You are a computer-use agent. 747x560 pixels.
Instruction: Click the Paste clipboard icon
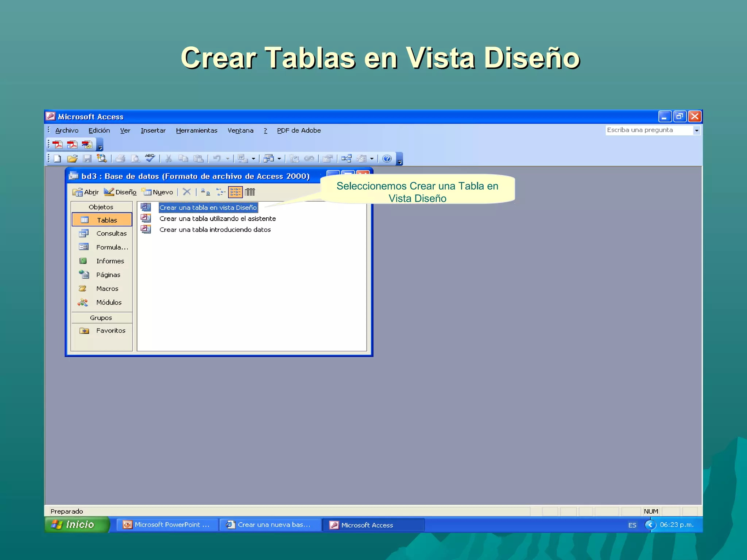tap(198, 159)
